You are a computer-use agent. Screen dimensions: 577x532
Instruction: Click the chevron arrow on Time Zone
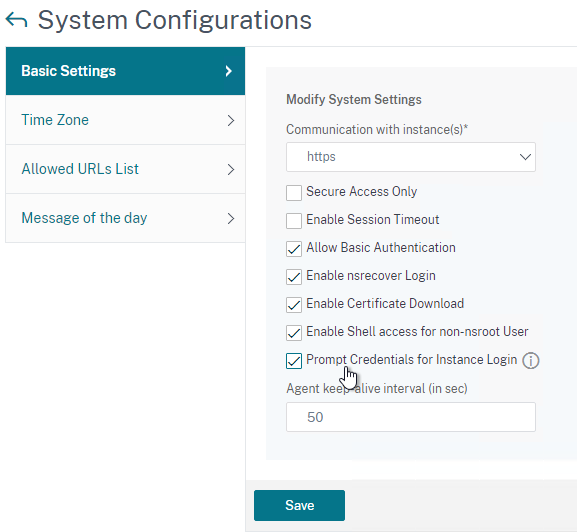pos(230,120)
